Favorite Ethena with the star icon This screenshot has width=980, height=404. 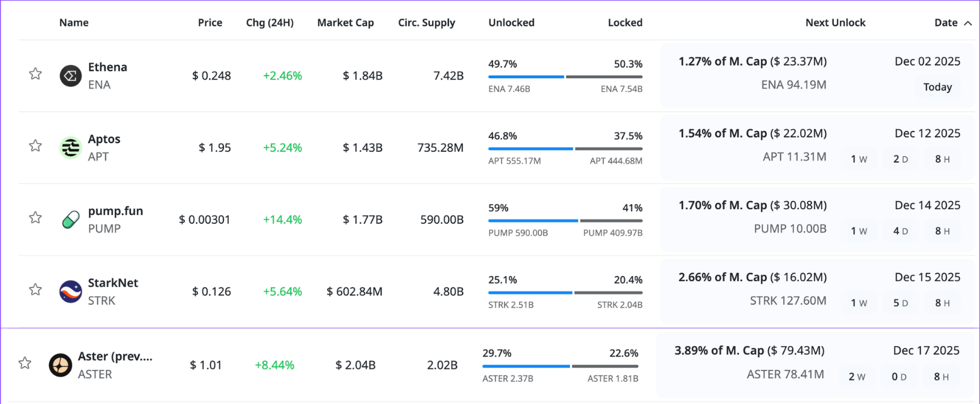(35, 74)
